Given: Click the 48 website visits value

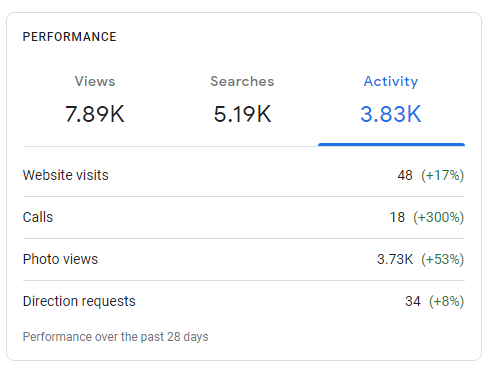Looking at the screenshot, I should click(405, 175).
